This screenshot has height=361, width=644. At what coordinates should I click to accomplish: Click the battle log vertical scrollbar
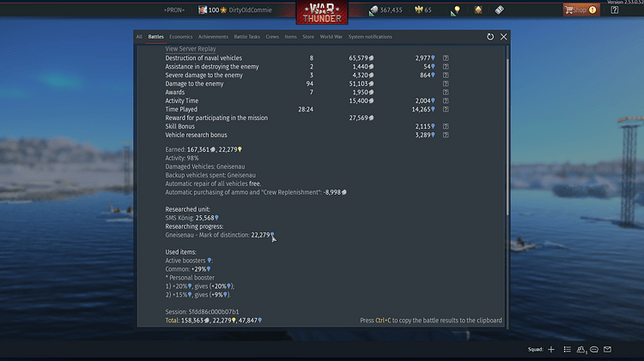point(507,137)
